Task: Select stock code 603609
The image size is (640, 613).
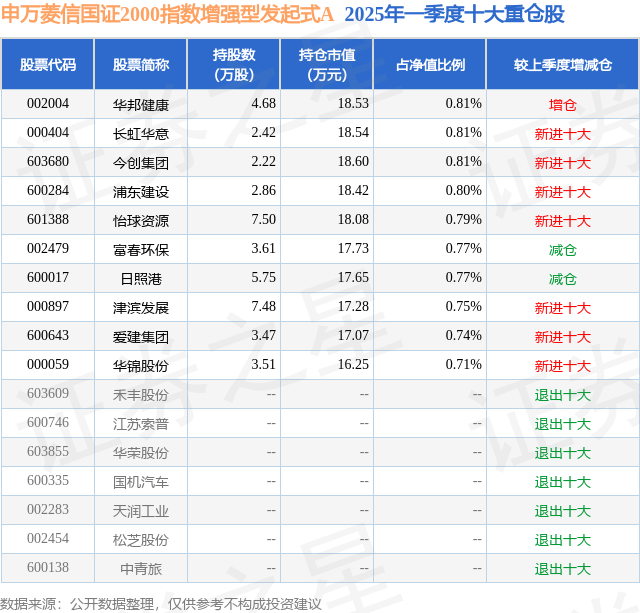Action: tap(48, 393)
